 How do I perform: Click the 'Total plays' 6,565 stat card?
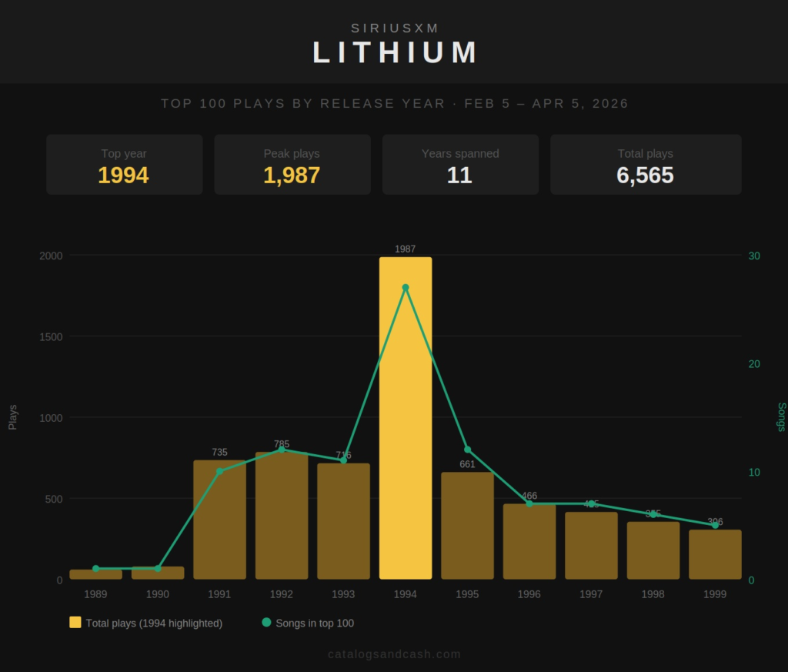[x=646, y=165]
